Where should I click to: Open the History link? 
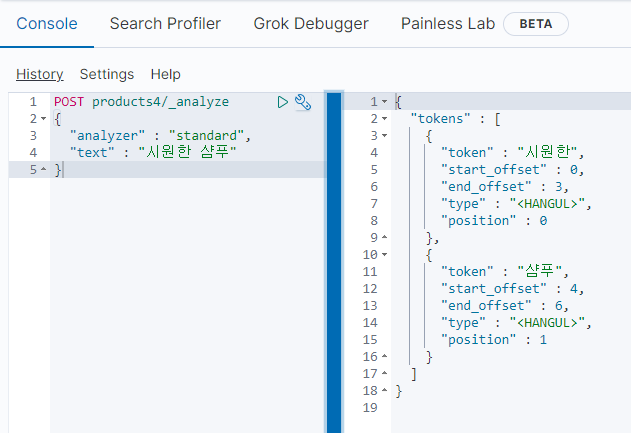tap(39, 74)
